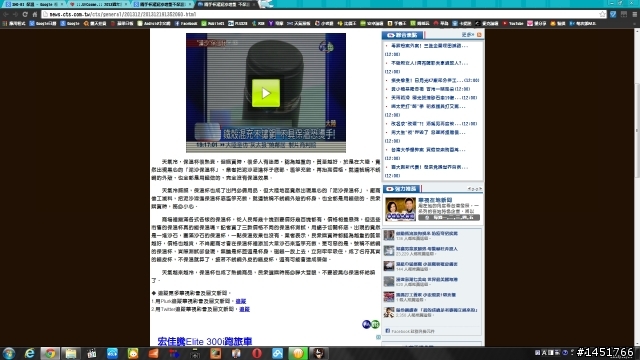The image size is (640, 360).
Task: Click the Facebook social plugin footer link
Action: 413,331
